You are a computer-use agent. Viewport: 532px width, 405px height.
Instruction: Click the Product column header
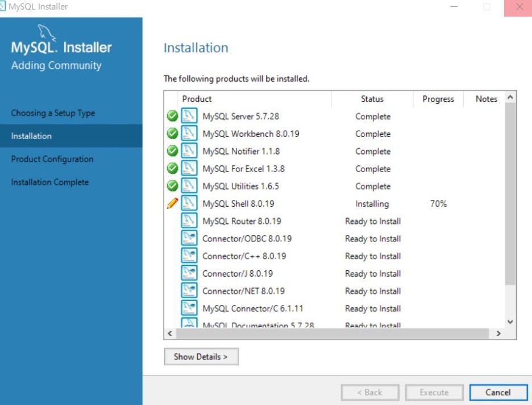(x=255, y=99)
